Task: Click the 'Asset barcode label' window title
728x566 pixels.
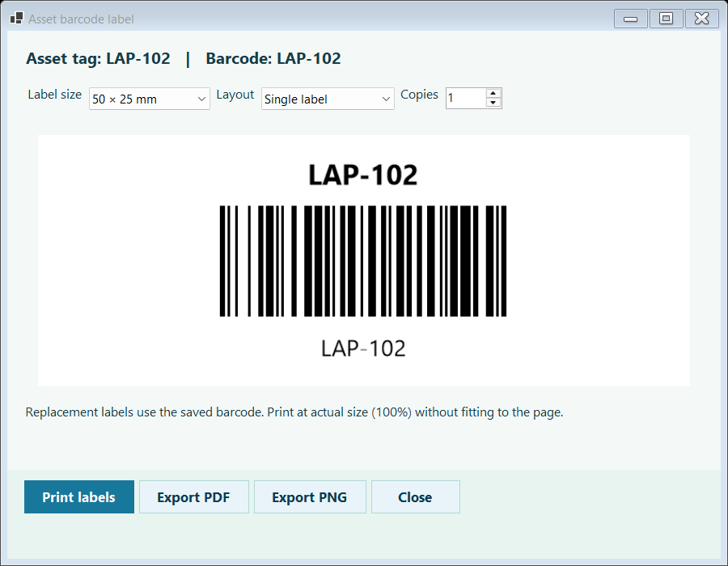Action: click(81, 19)
